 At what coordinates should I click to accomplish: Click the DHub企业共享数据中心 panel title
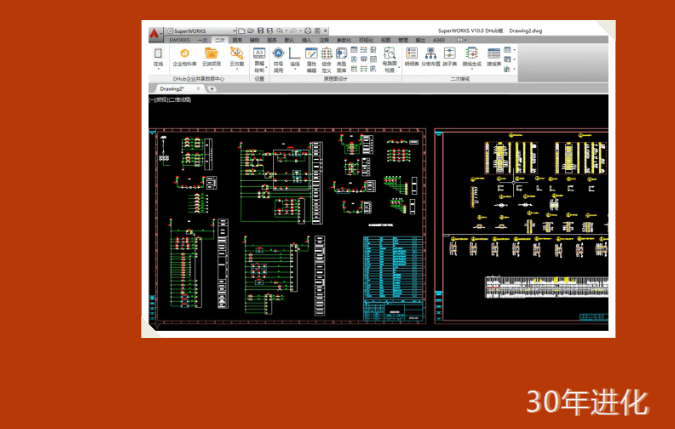click(198, 79)
